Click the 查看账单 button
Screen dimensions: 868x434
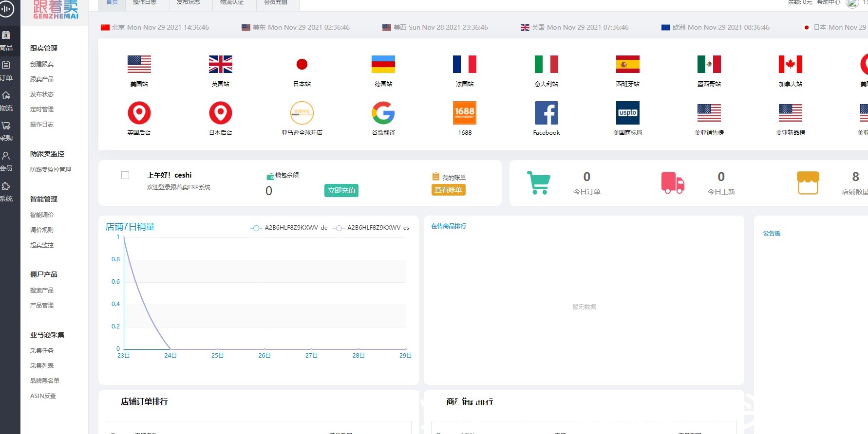click(x=448, y=190)
